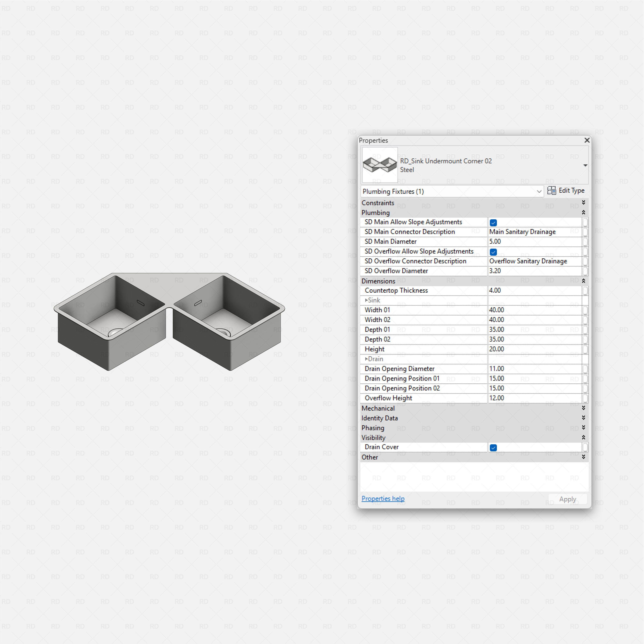
Task: Click the Apply button
Action: click(x=567, y=499)
